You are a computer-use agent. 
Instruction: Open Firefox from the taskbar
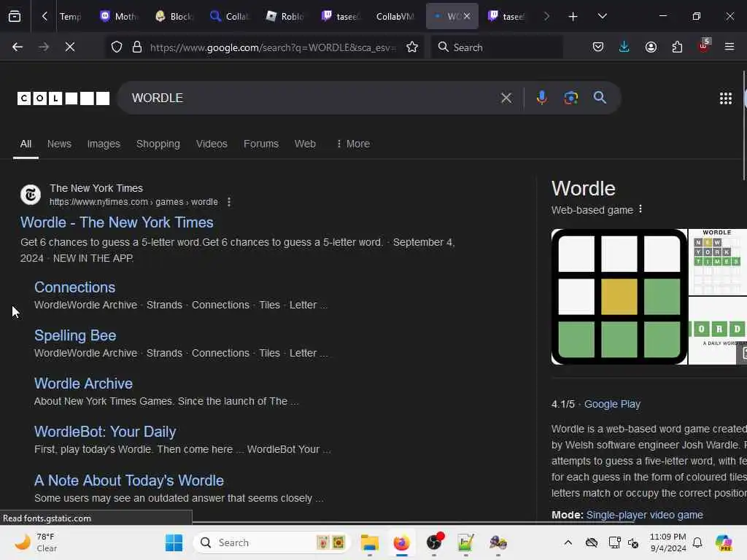pos(402,542)
